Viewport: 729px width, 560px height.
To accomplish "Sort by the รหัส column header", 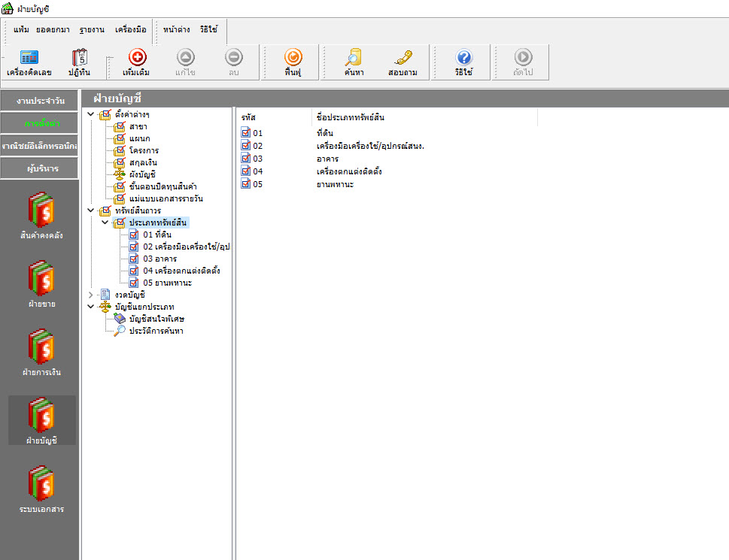I will (x=275, y=117).
